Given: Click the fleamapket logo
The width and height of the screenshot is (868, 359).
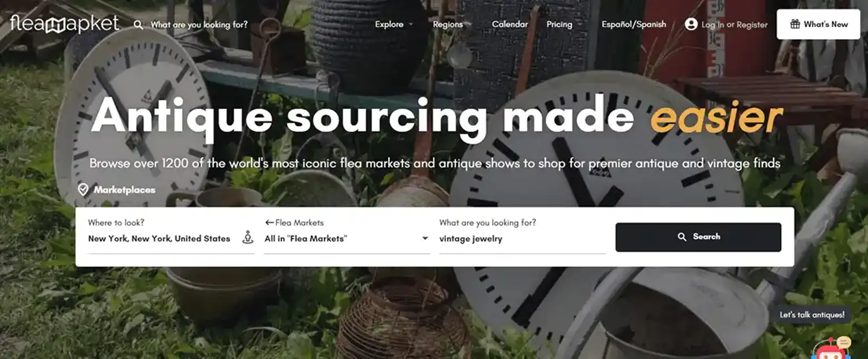Looking at the screenshot, I should [x=64, y=23].
